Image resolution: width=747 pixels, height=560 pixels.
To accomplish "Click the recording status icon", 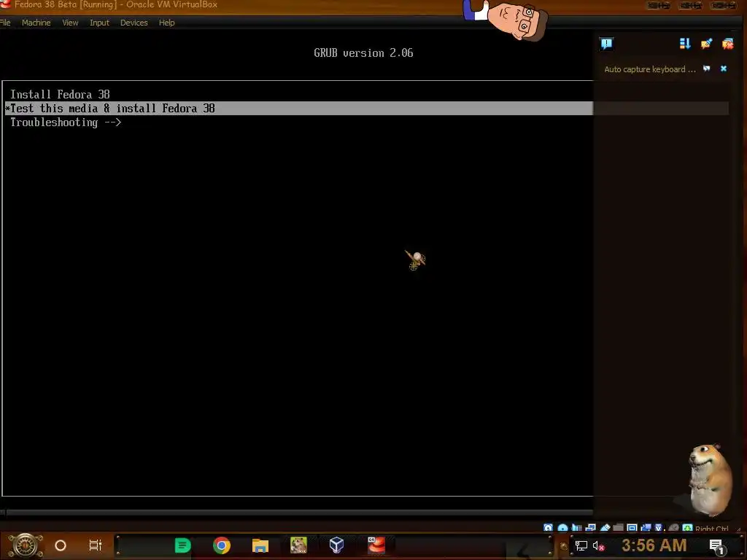I will coord(646,528).
